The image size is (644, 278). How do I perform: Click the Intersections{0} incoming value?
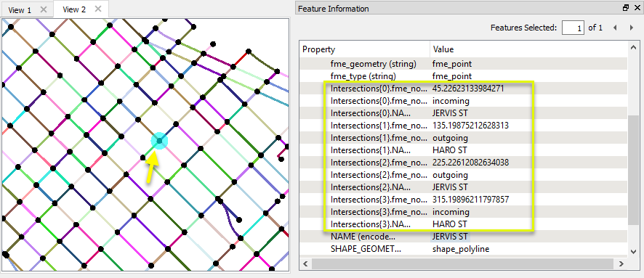[451, 101]
